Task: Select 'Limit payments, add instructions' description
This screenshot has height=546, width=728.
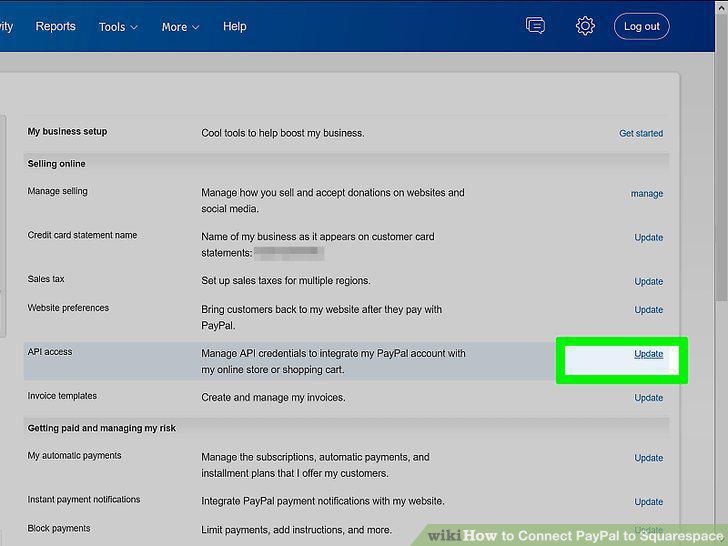Action: coord(296,530)
